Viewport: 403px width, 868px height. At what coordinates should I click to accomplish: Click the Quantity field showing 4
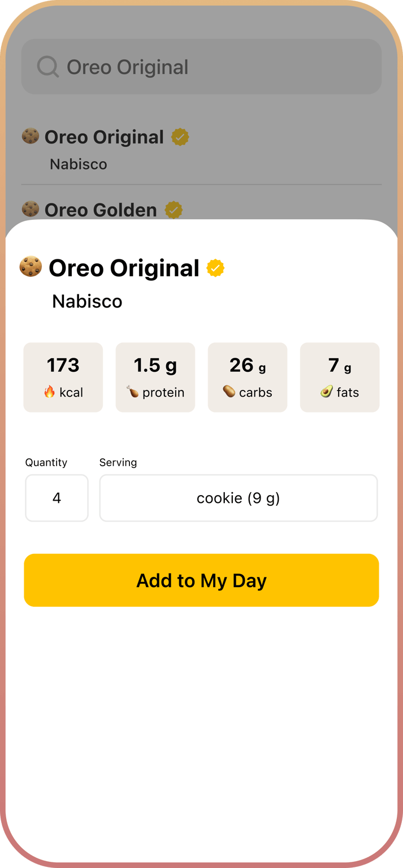coord(57,498)
